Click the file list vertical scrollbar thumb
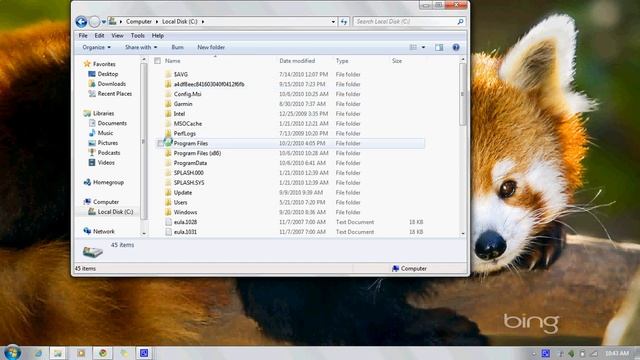640x360 pixels. coord(462,94)
